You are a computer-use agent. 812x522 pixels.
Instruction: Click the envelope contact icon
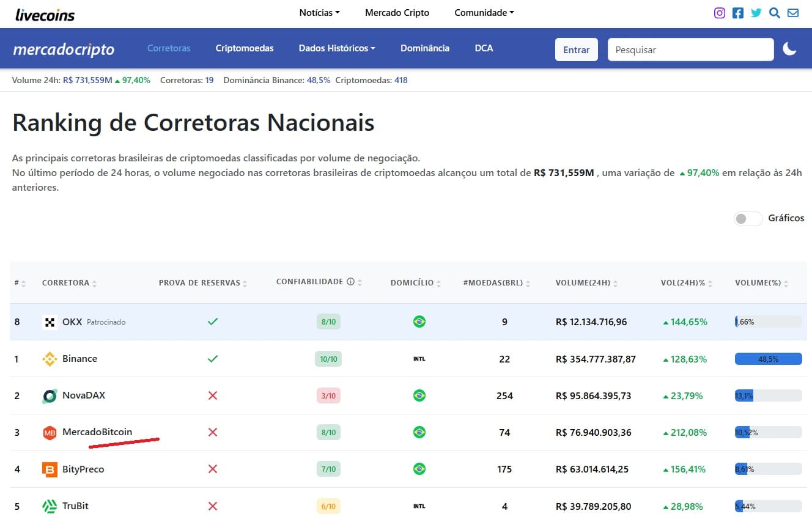coord(793,13)
